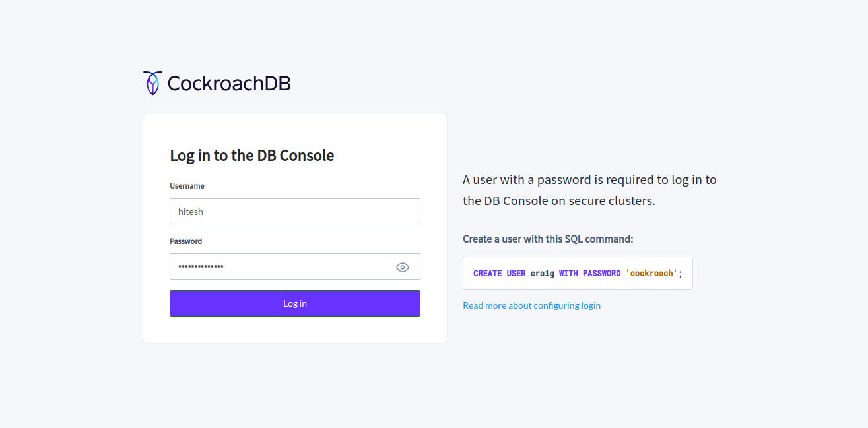Click the 'cockroach' string in SQL command
This screenshot has height=428, width=868.
(x=651, y=273)
